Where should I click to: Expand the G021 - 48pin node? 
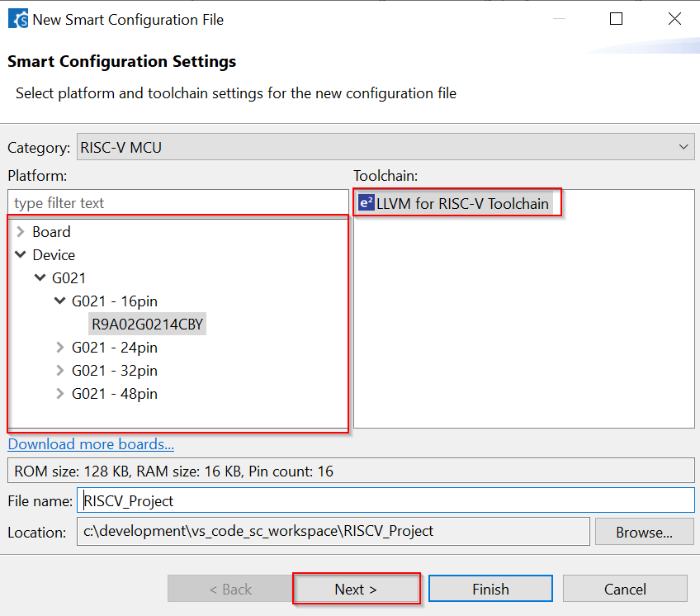click(59, 394)
